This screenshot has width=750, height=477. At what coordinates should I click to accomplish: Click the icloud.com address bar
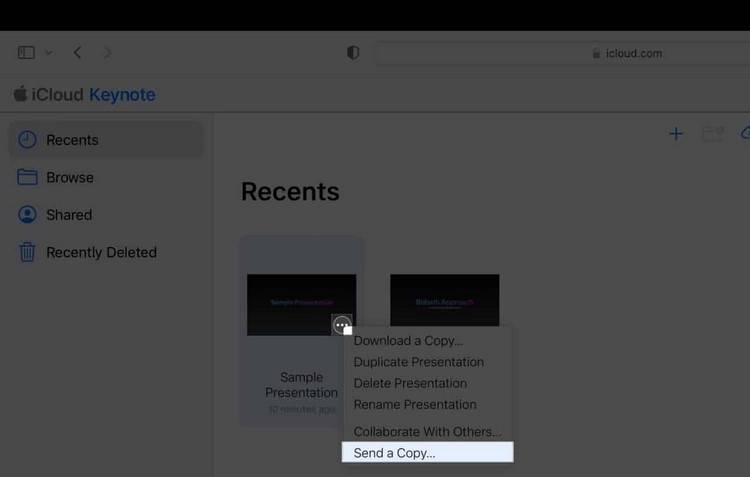(x=563, y=53)
